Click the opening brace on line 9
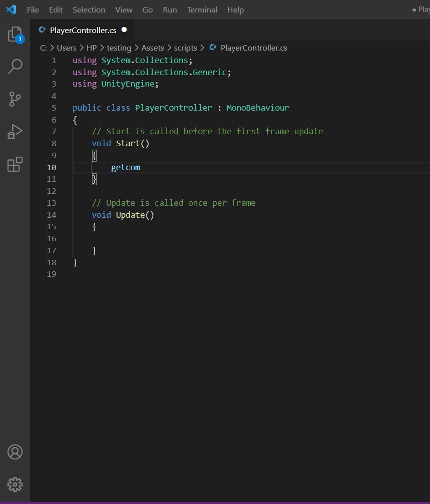Screen dimensions: 430x504 (x=94, y=156)
